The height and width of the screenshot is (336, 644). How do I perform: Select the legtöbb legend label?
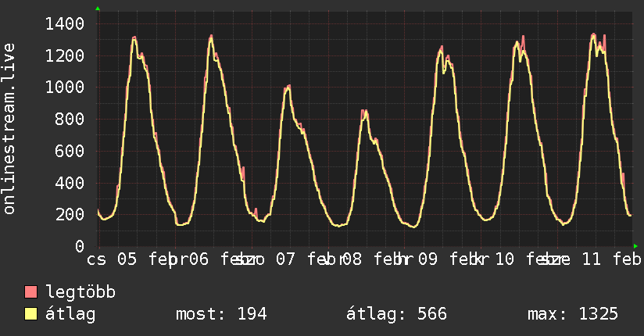pyautogui.click(x=80, y=292)
